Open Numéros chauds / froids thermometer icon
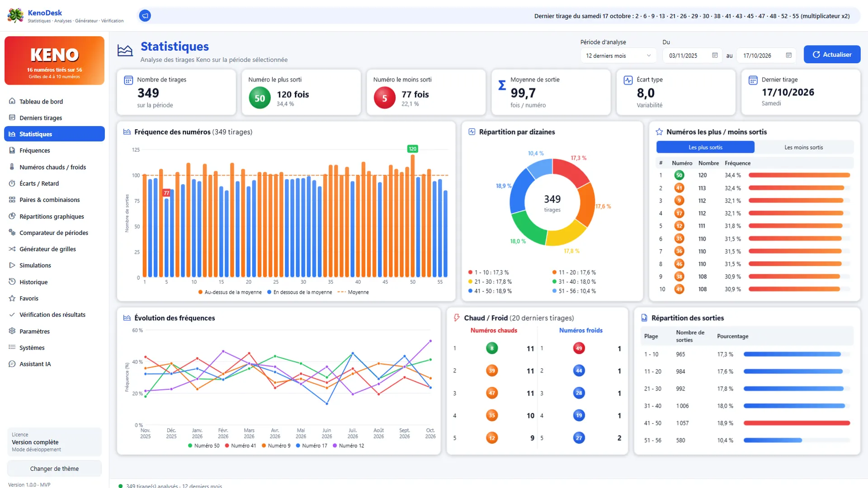 (x=12, y=167)
